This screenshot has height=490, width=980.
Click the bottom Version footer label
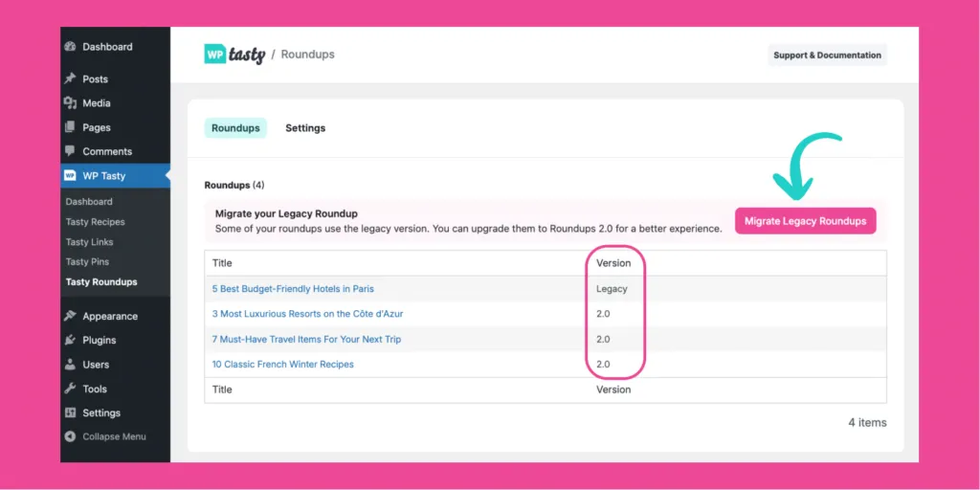tap(613, 390)
